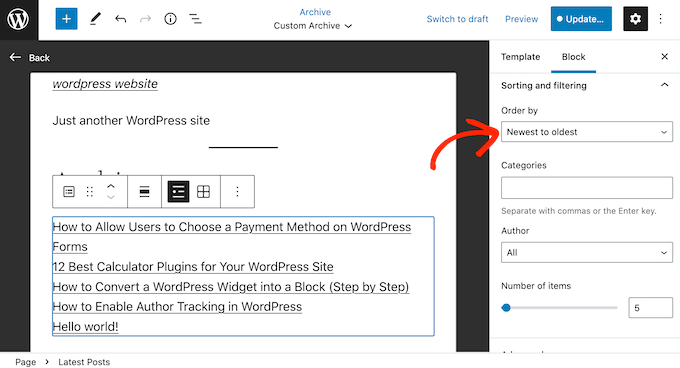This screenshot has height=368, width=680.
Task: Undo the last change
Action: coord(121,19)
